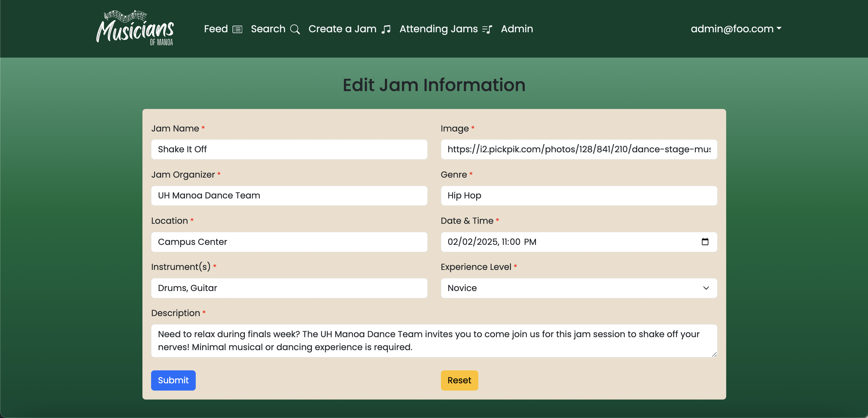Click the Search icon in navigation
868x418 pixels.
pyautogui.click(x=293, y=29)
